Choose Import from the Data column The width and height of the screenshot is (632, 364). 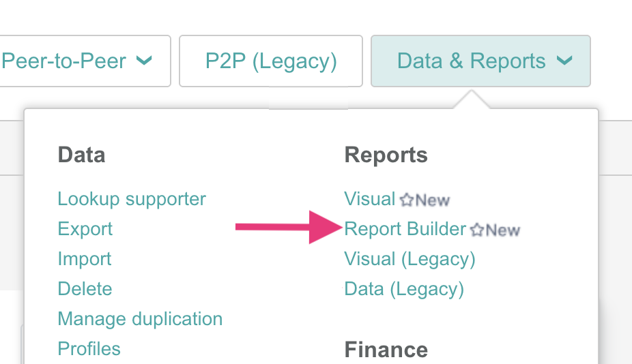(85, 259)
